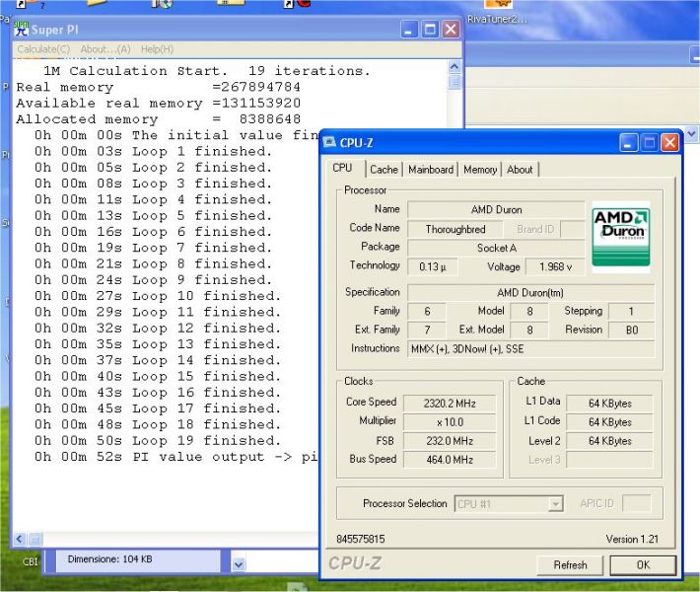Viewport: 700px width, 592px height.
Task: Click the OK button in CPU-Z
Action: click(643, 565)
